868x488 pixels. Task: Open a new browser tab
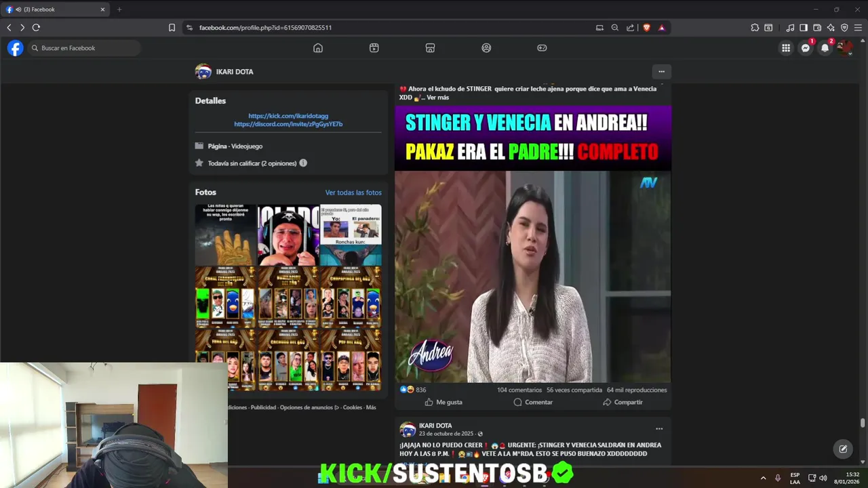(119, 9)
